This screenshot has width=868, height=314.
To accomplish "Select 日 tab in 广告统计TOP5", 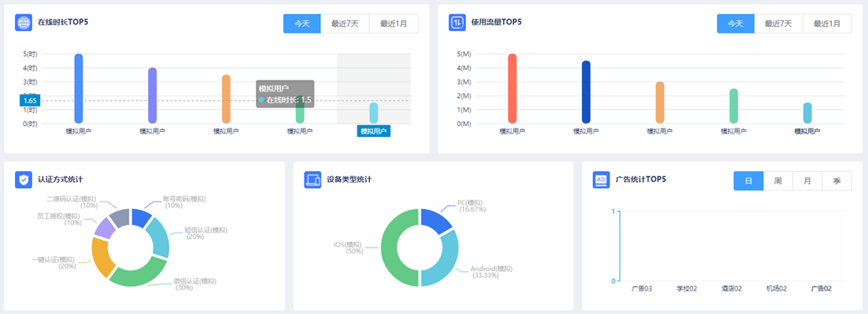I will (748, 181).
